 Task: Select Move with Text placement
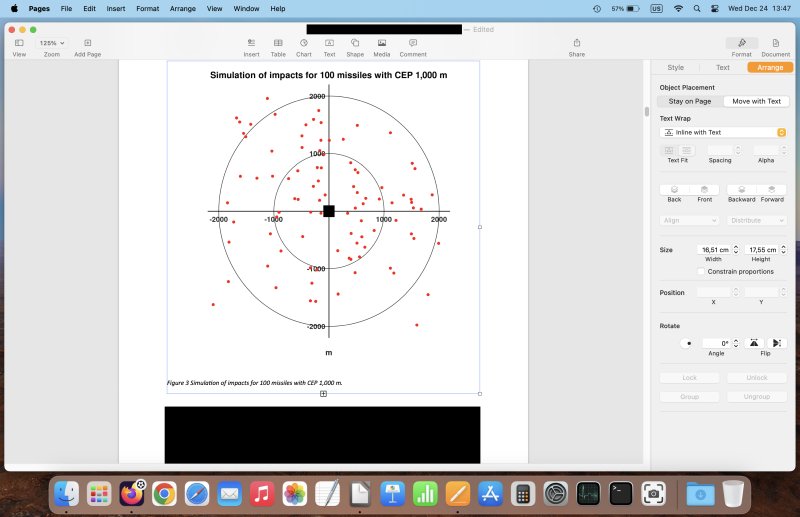[756, 101]
